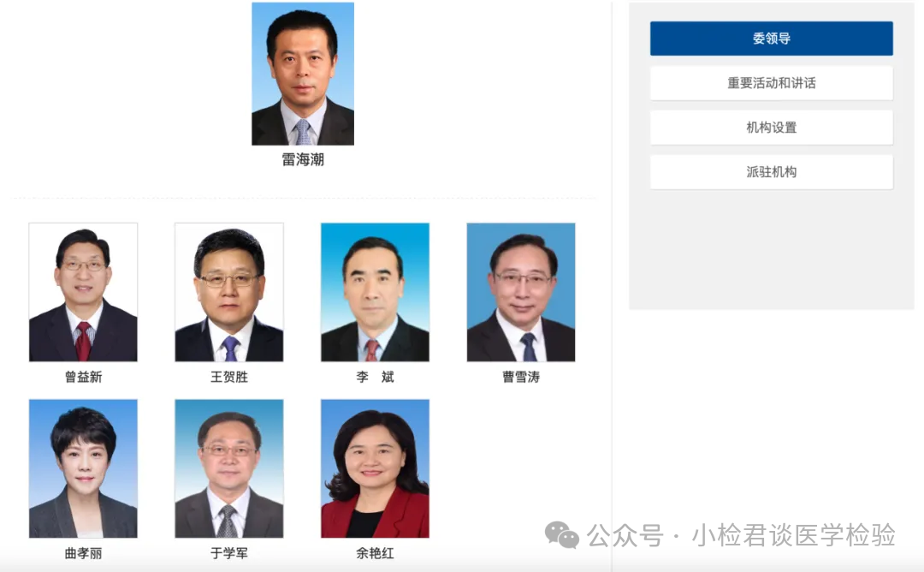Open the photo above 曾益新
The width and height of the screenshot is (924, 572).
tap(83, 292)
